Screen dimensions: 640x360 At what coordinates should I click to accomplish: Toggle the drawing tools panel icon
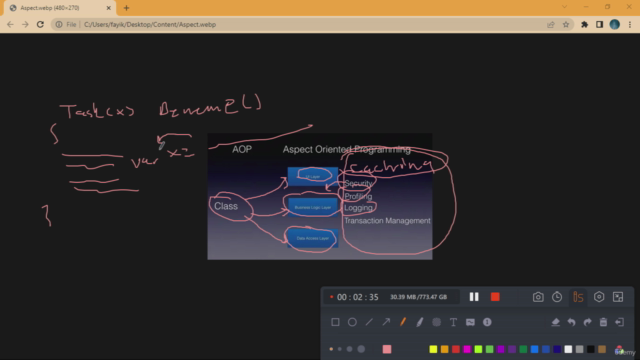(x=578, y=297)
